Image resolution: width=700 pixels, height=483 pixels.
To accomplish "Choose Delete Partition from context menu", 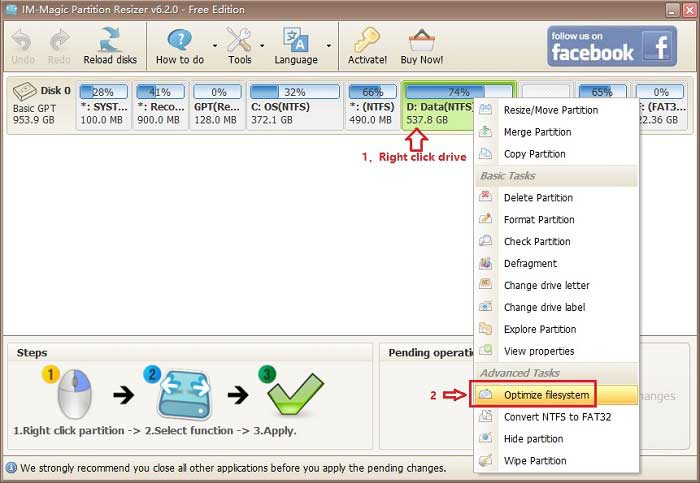I will pos(556,197).
